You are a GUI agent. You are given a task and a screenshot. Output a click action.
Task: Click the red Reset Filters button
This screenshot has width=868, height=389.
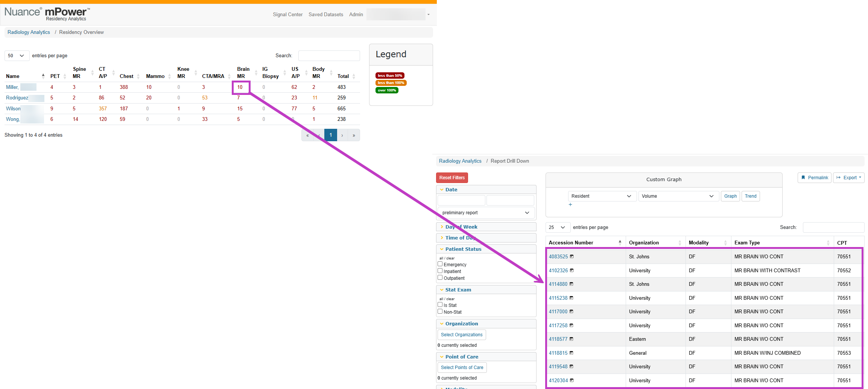click(x=452, y=178)
